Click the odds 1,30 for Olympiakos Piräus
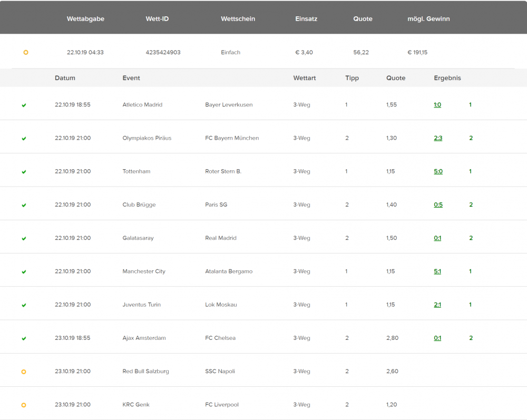527x420 pixels. pos(392,138)
